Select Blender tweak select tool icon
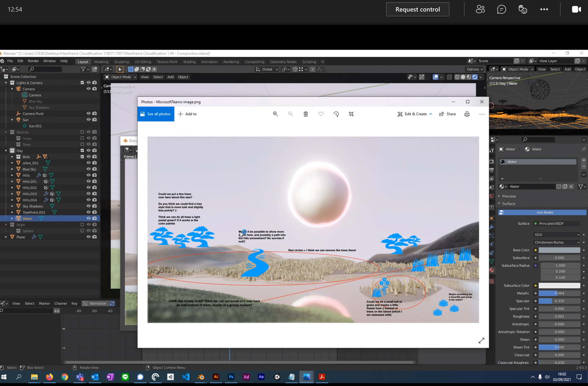This screenshot has height=386, width=588. click(120, 69)
